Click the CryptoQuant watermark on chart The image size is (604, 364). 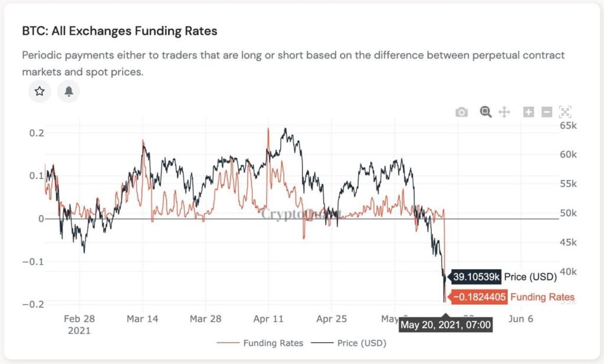(x=301, y=214)
